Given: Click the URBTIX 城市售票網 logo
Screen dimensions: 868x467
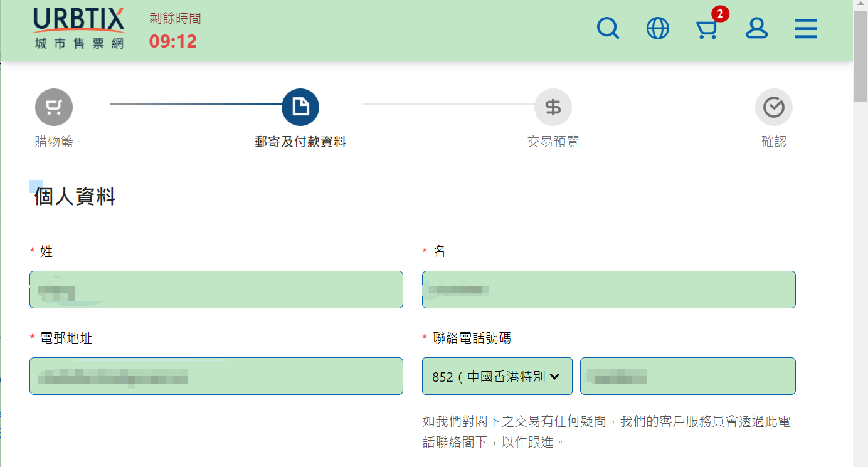Looking at the screenshot, I should (79, 29).
